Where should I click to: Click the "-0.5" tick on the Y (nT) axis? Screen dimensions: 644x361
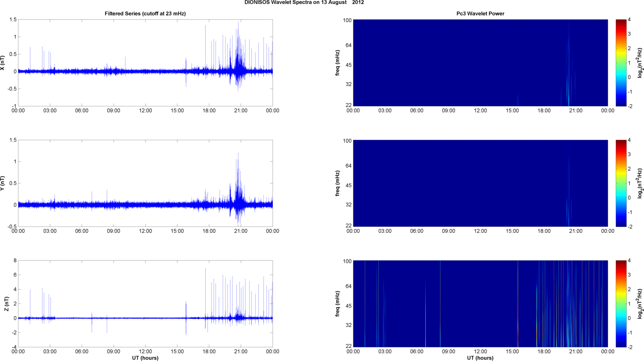pos(12,227)
